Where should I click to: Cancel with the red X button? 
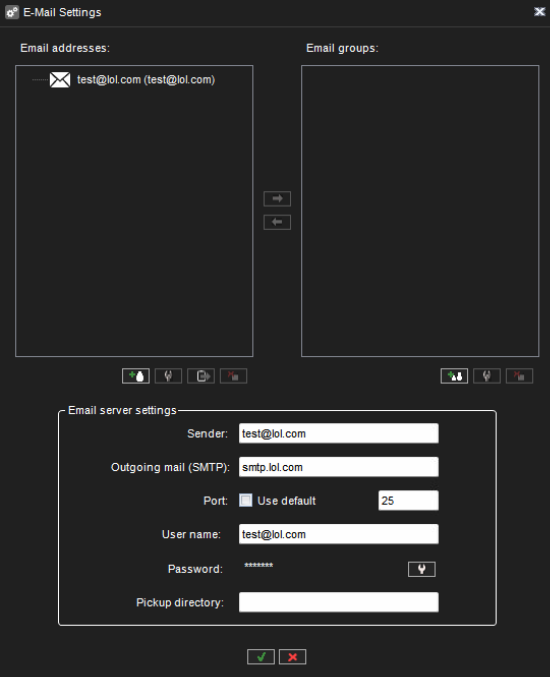pyautogui.click(x=293, y=657)
